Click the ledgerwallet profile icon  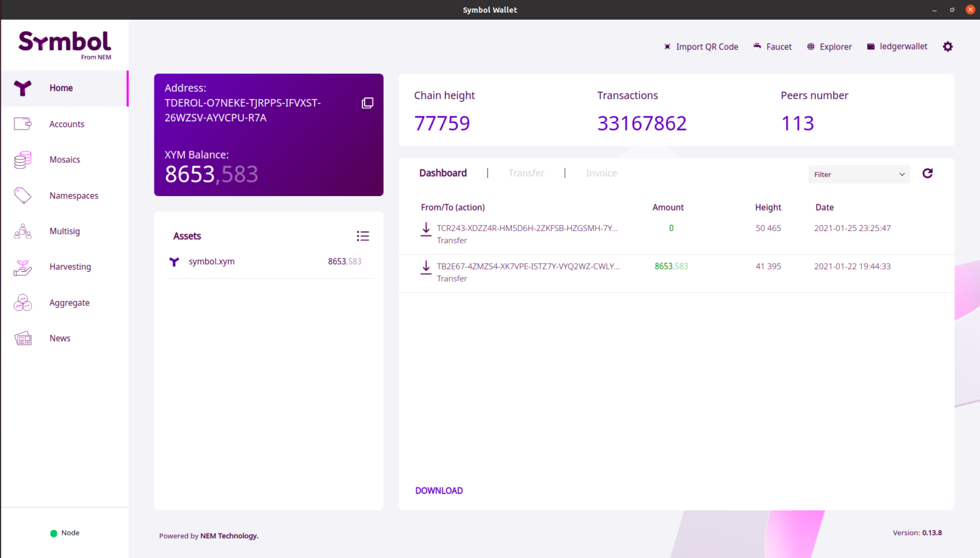pos(871,47)
